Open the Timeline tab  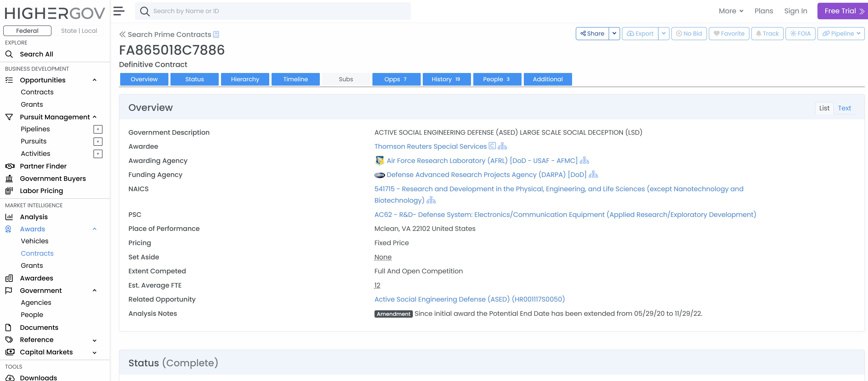coord(295,79)
